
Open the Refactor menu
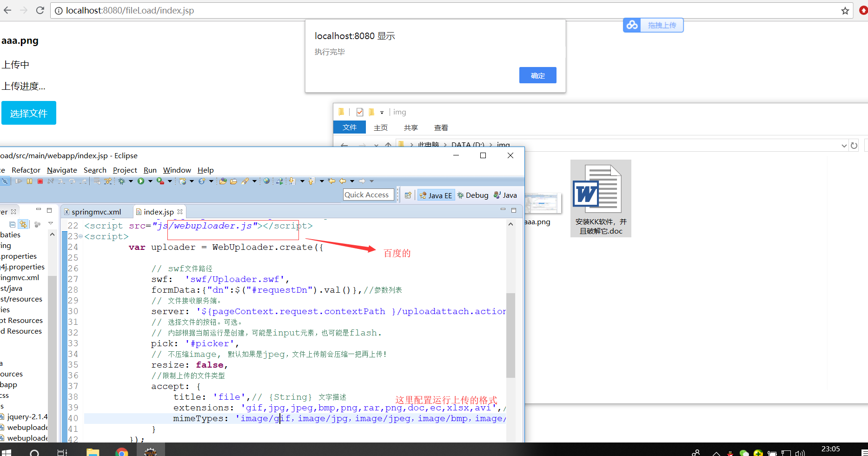(26, 170)
